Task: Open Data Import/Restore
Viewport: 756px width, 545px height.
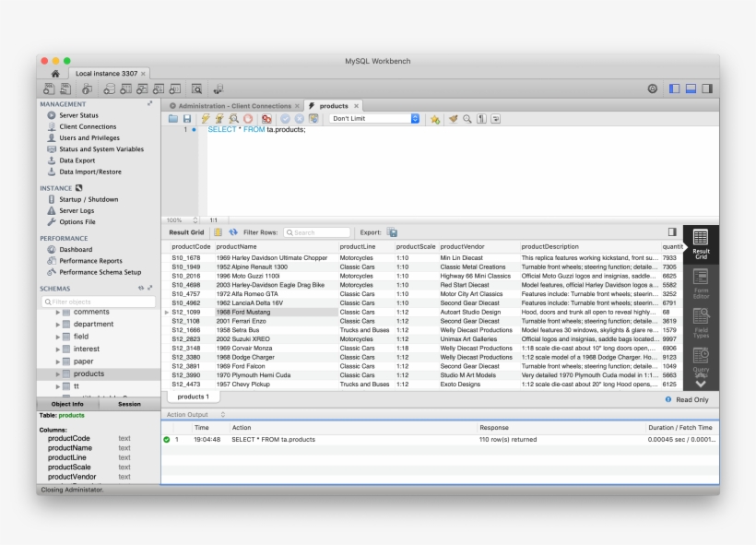Action: [x=89, y=172]
